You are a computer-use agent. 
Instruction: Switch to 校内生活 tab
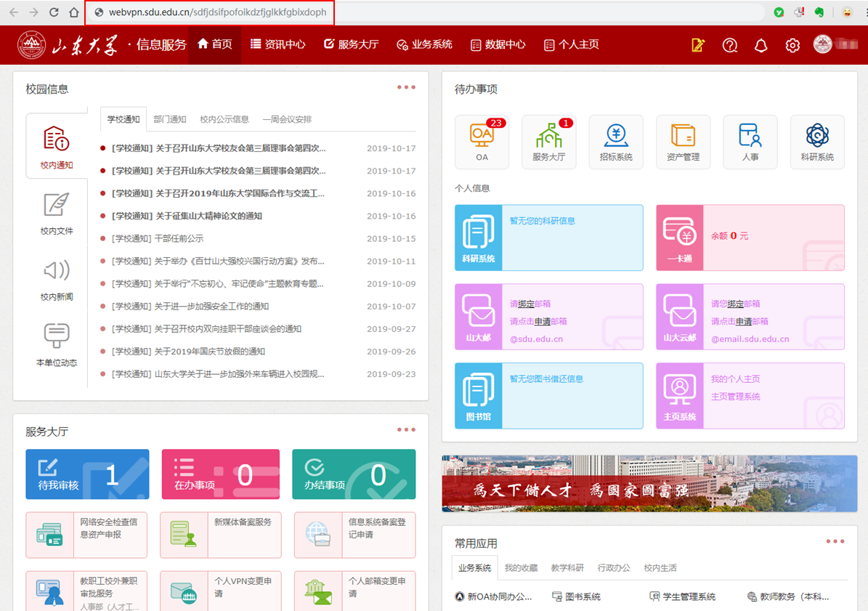tap(660, 568)
